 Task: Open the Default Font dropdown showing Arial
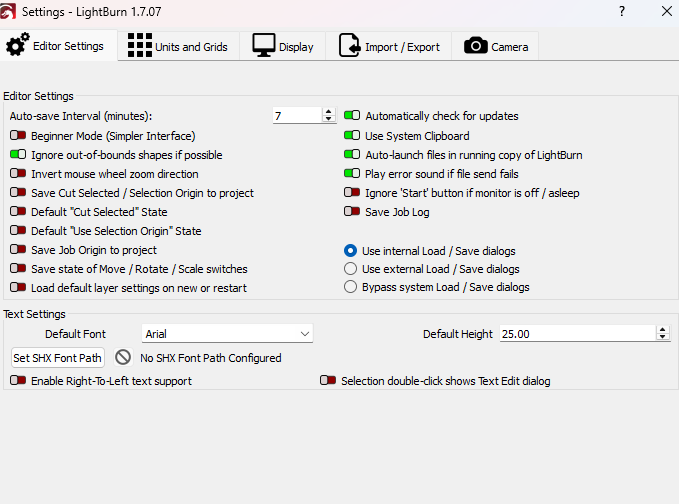[x=227, y=334]
